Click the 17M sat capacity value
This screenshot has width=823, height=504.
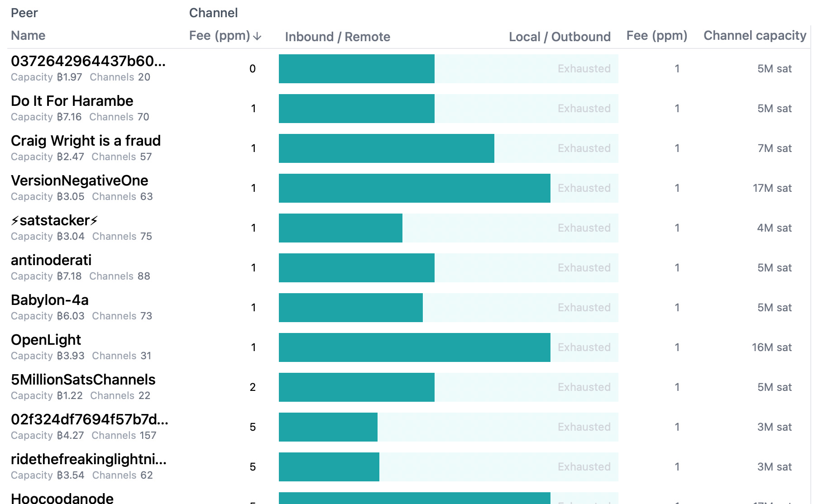coord(772,188)
